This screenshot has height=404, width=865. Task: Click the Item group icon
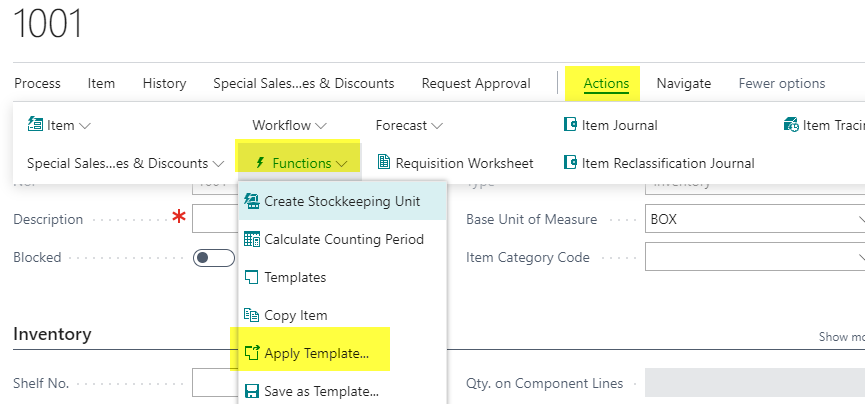click(35, 125)
